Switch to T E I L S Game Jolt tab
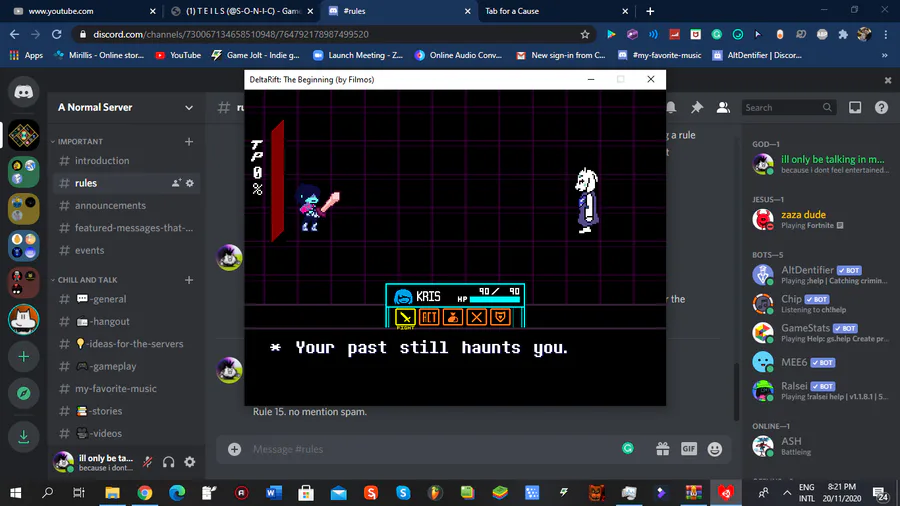The image size is (900, 506). [x=241, y=11]
